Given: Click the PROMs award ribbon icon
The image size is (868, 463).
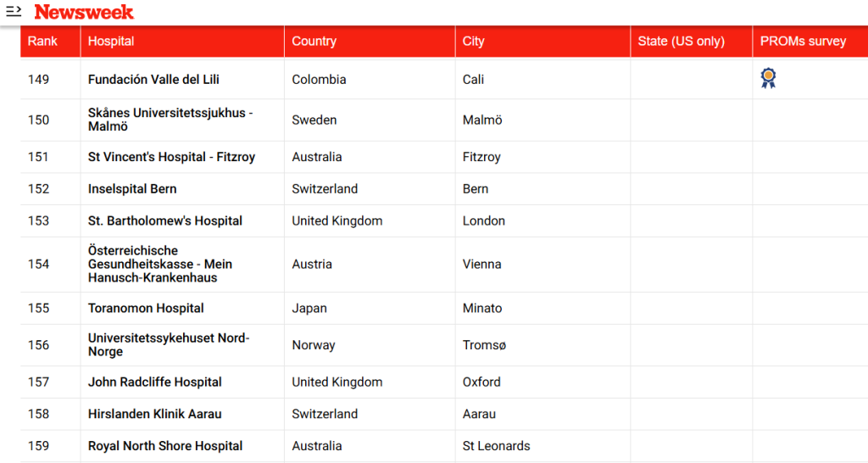Looking at the screenshot, I should (x=768, y=78).
